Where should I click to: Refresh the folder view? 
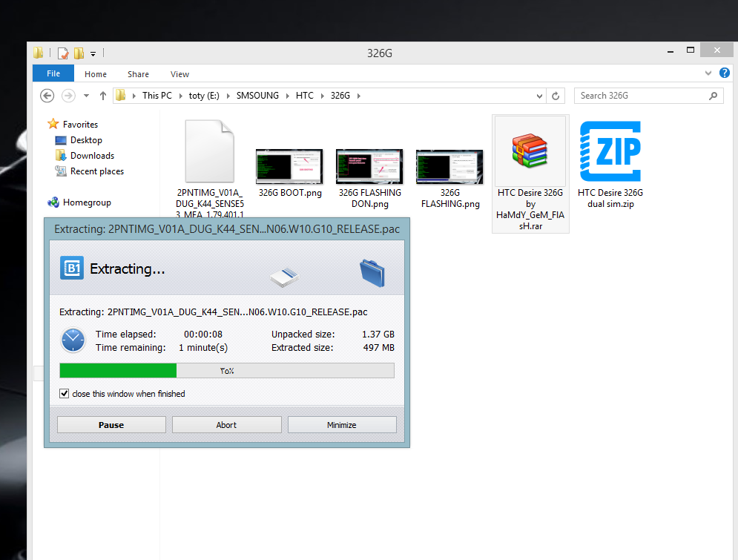(x=556, y=96)
